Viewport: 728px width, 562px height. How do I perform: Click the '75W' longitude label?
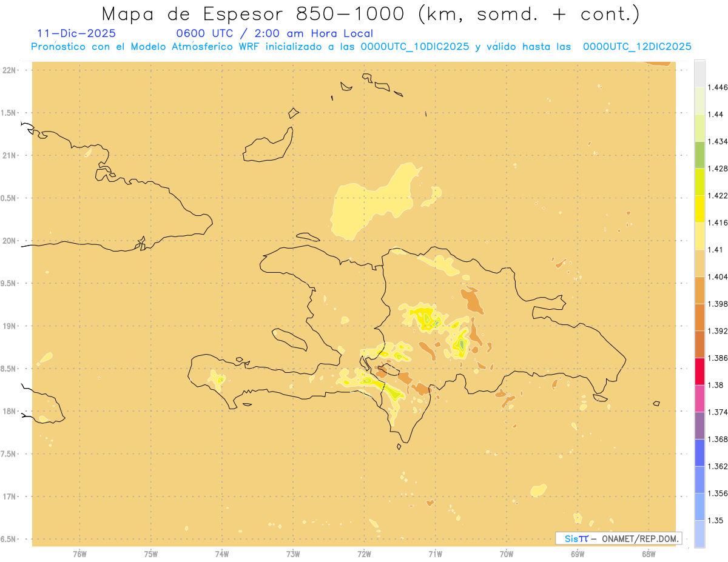[150, 554]
